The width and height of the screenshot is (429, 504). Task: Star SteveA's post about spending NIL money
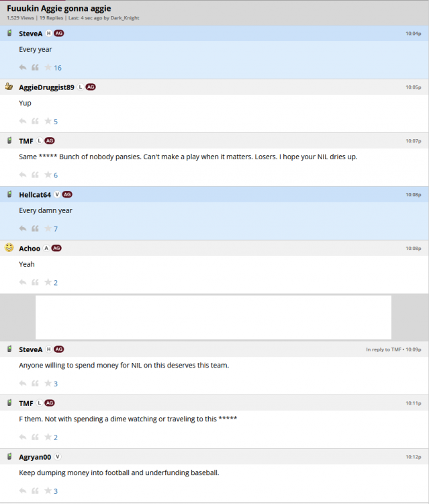coord(48,383)
